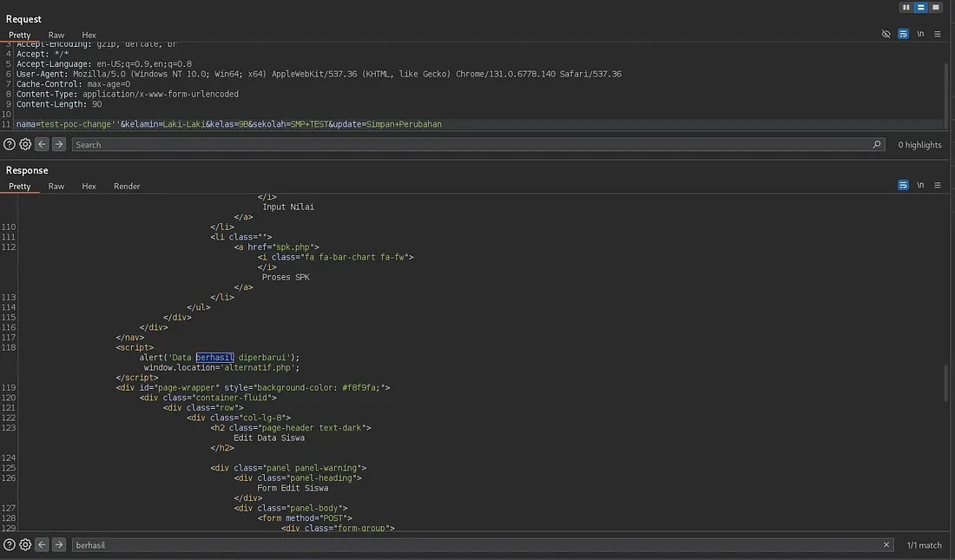Click Content-Type: application/x-www-form-urlencoded line
The width and height of the screenshot is (955, 560).
coord(128,94)
